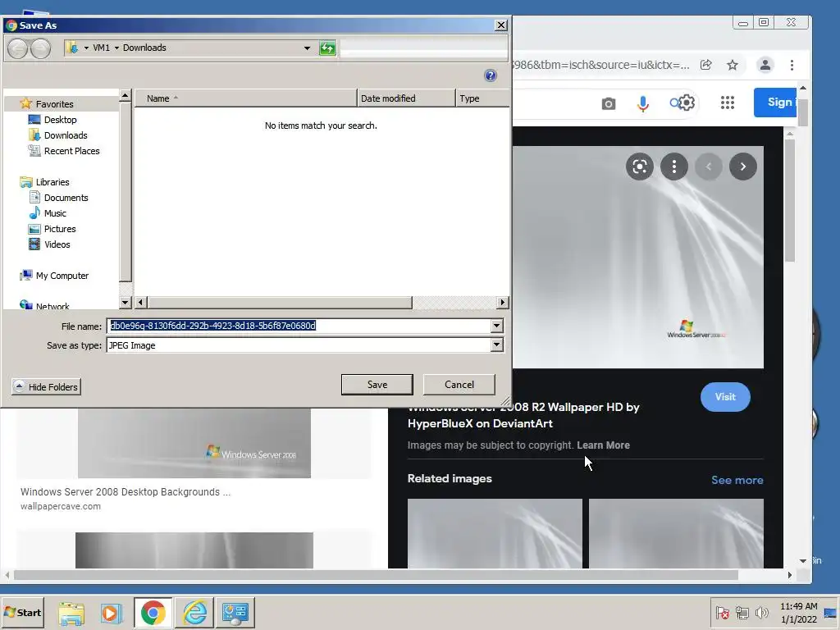Sort by Date modified column
This screenshot has width=840, height=630.
click(406, 98)
